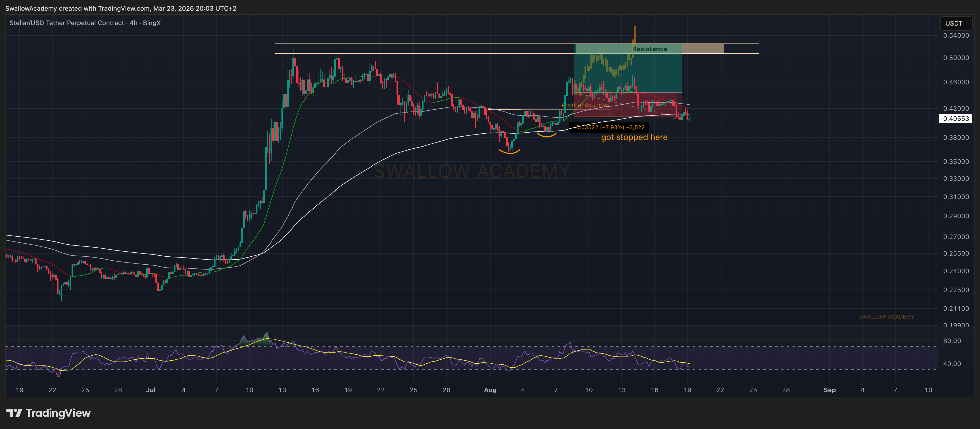The height and width of the screenshot is (429, 980).
Task: Click the Aug date label on time axis
Action: [x=490, y=390]
